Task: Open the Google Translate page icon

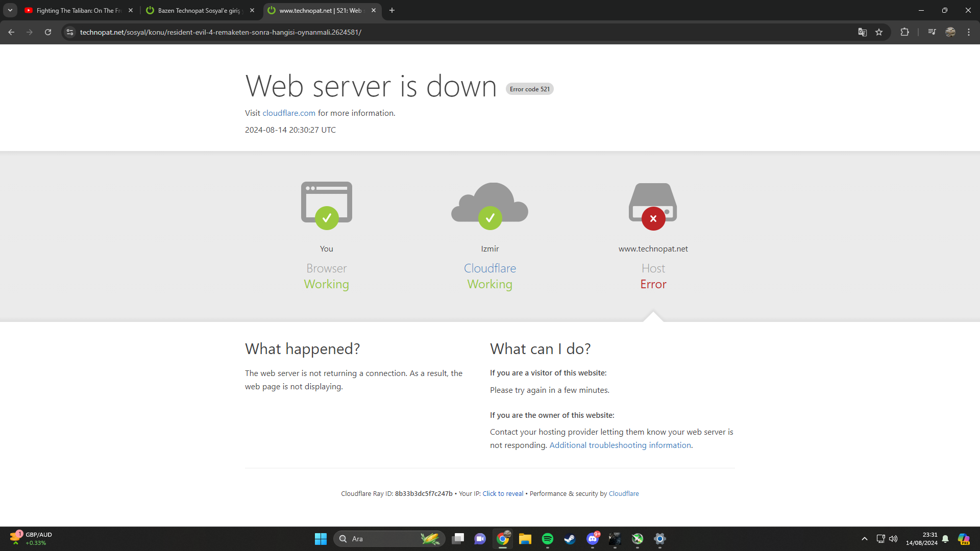Action: (x=862, y=32)
